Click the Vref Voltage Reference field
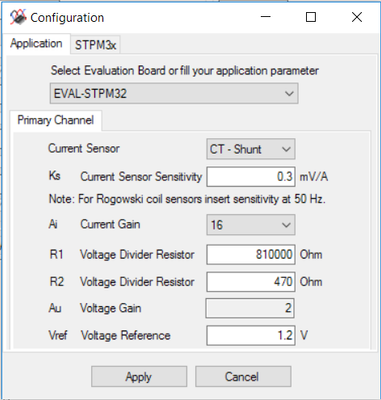 pos(251,335)
